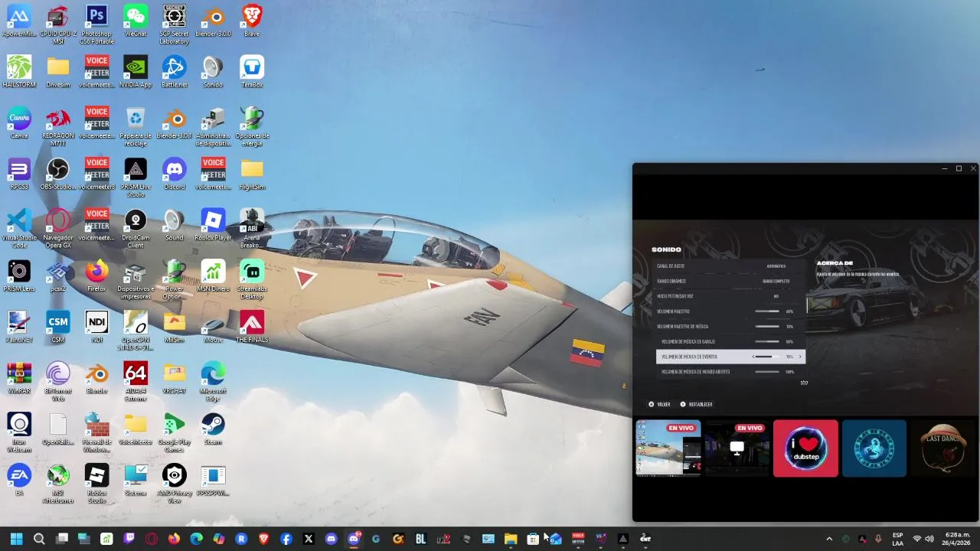This screenshot has height=551, width=980.
Task: Increase events music volume with right arrow
Action: tap(800, 357)
